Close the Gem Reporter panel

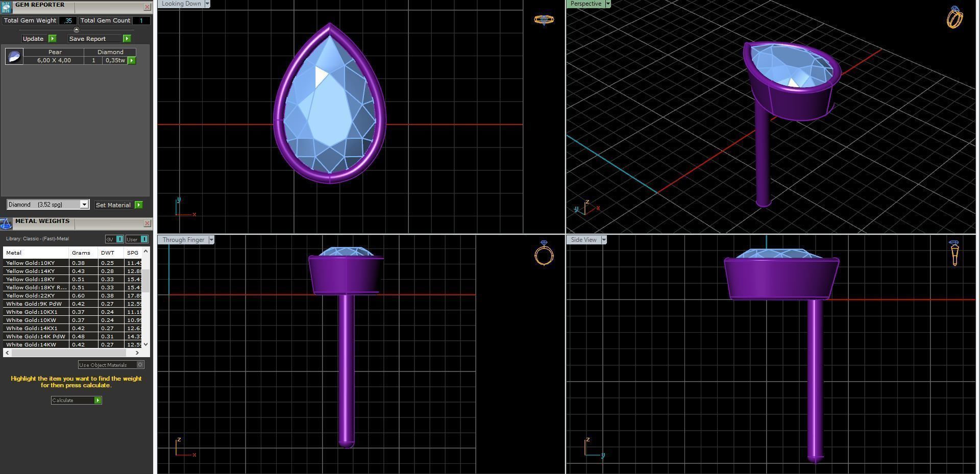pos(147,7)
